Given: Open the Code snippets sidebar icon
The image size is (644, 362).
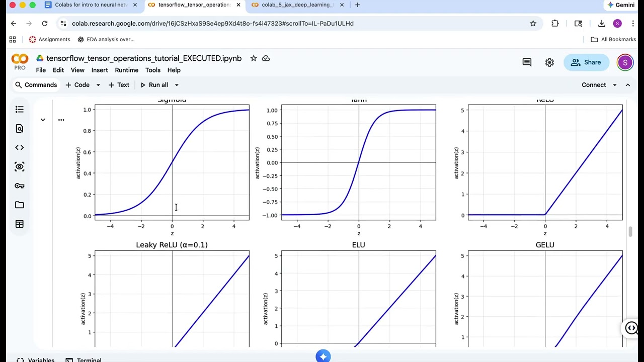Looking at the screenshot, I should click(20, 147).
